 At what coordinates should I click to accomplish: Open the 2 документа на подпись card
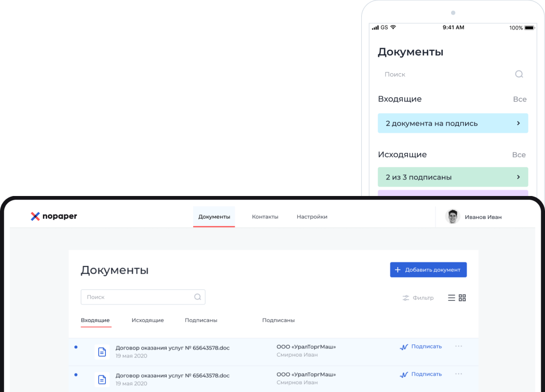[453, 123]
